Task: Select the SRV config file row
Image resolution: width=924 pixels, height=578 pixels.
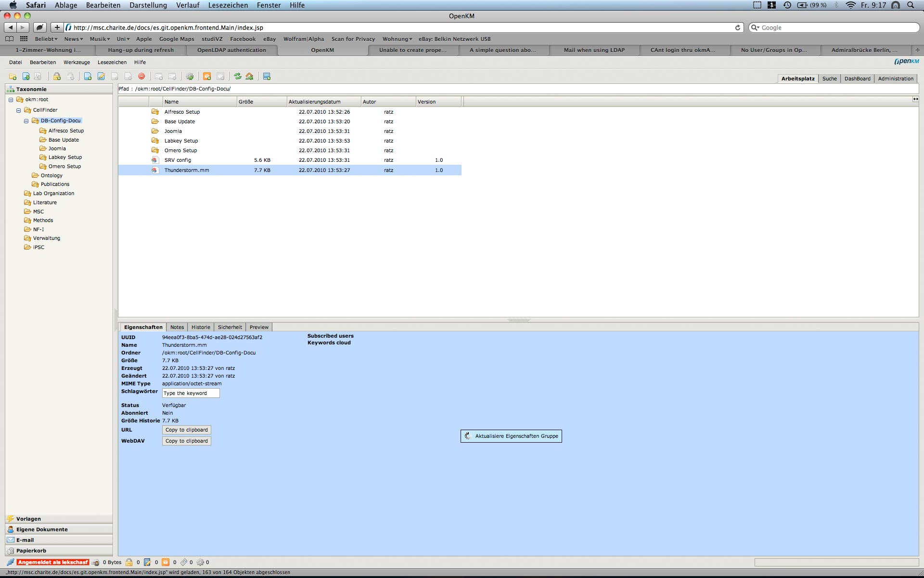Action: point(178,160)
